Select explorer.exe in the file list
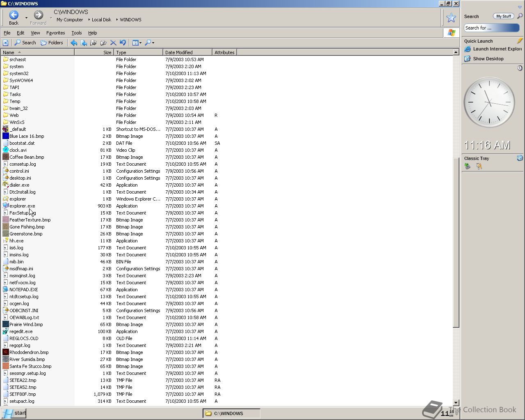 pyautogui.click(x=19, y=206)
